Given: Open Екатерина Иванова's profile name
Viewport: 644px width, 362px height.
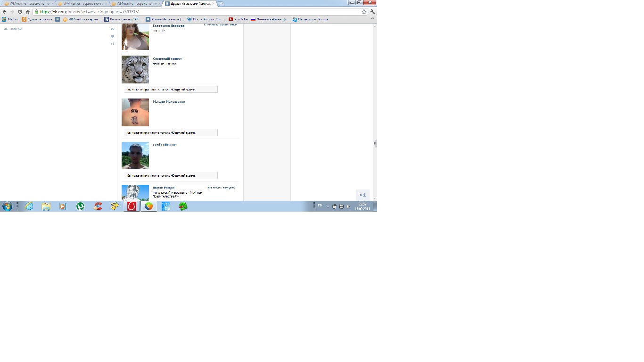Looking at the screenshot, I should coord(168,26).
